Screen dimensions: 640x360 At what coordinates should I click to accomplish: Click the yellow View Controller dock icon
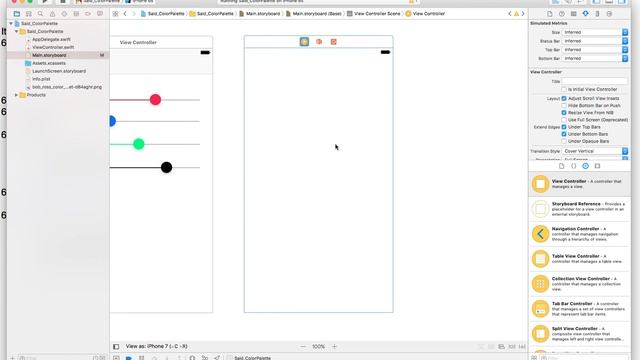304,42
